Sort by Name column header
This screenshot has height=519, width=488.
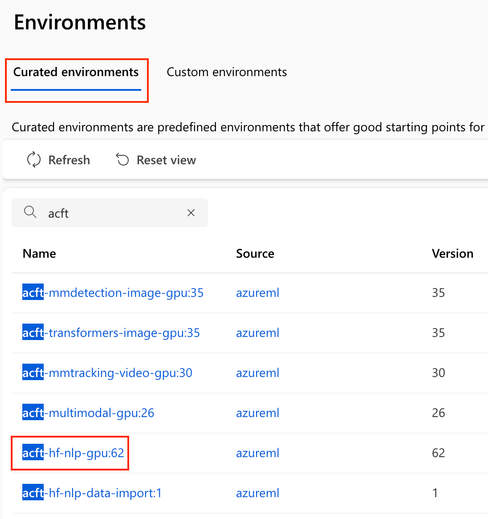pyautogui.click(x=39, y=254)
